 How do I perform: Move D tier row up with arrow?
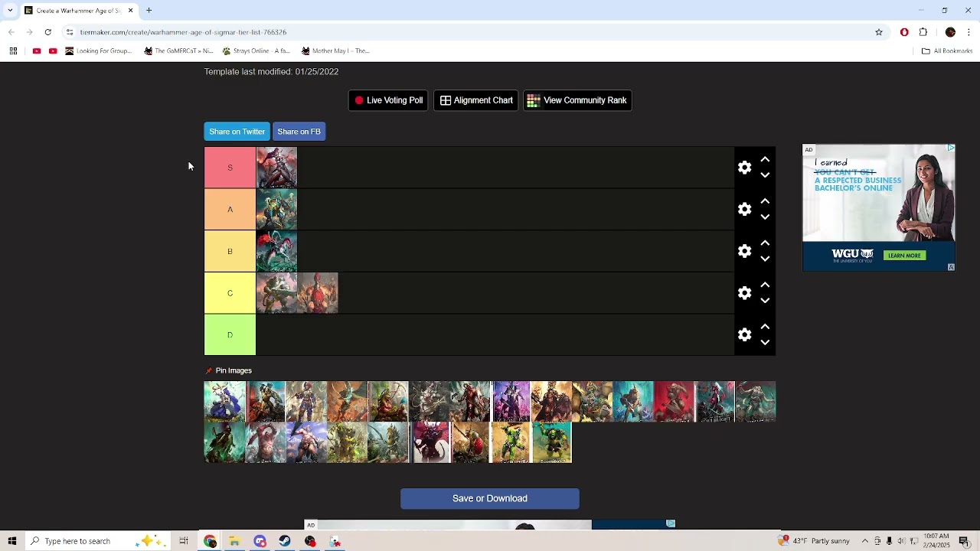click(x=765, y=327)
